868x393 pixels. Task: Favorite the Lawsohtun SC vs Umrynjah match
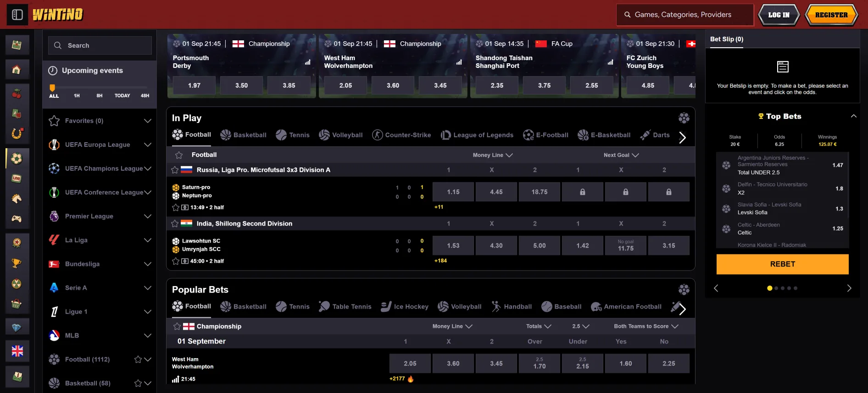pos(175,261)
